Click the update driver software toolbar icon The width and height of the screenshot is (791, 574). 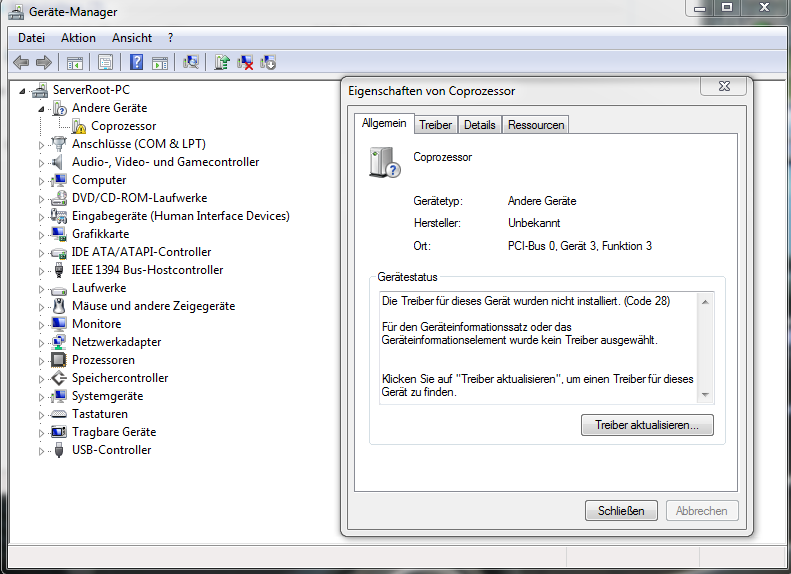(x=222, y=62)
